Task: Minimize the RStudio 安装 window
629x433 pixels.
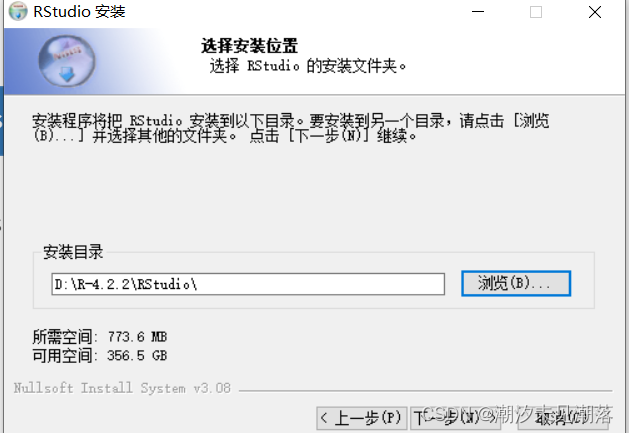Action: 478,12
